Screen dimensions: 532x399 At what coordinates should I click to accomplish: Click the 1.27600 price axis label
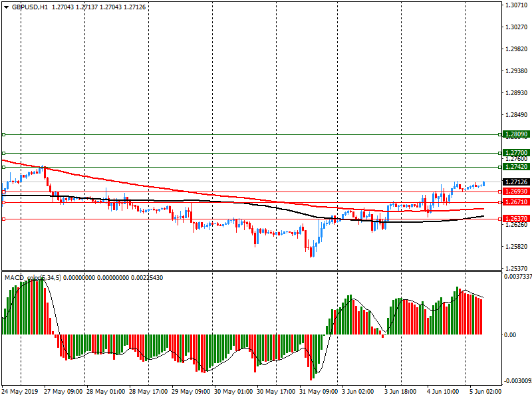tap(517, 159)
